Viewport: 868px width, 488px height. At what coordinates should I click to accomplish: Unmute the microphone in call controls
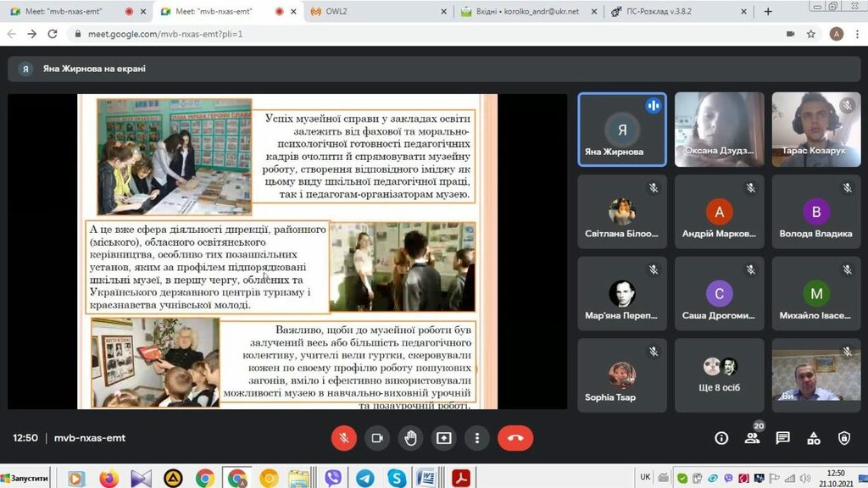pyautogui.click(x=344, y=438)
